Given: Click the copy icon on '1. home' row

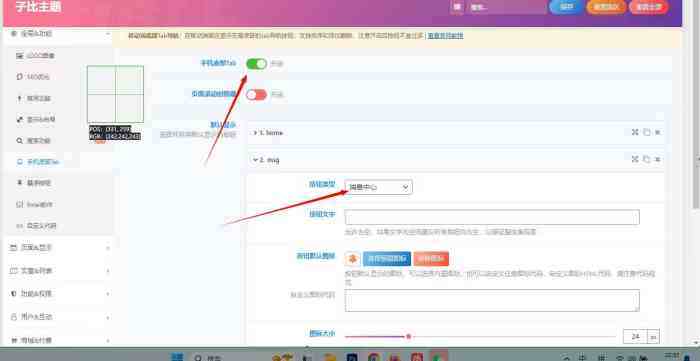Looking at the screenshot, I should pyautogui.click(x=646, y=132).
